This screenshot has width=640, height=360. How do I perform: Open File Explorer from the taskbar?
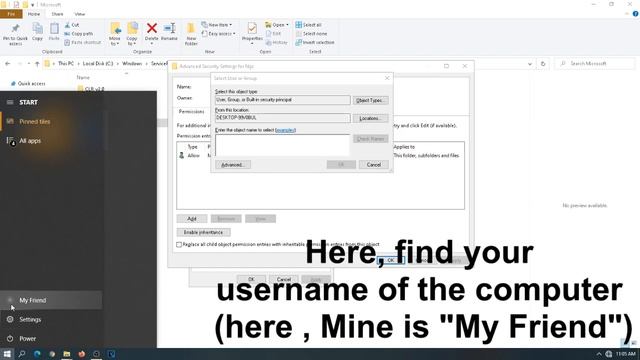[x=67, y=354]
